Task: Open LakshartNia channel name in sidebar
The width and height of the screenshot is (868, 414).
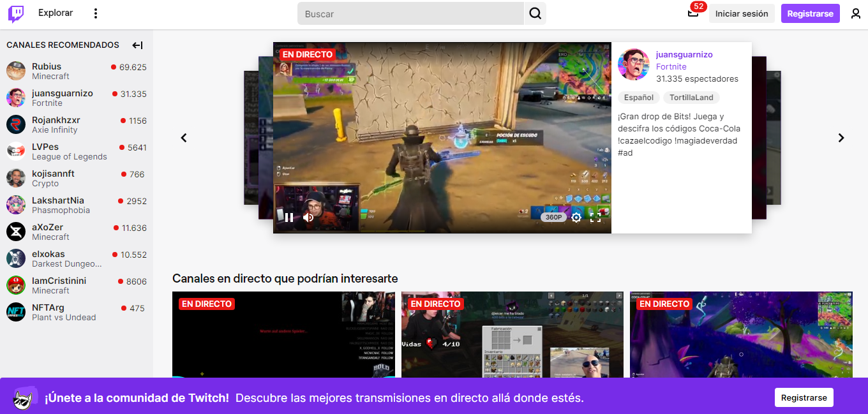Action: (58, 200)
